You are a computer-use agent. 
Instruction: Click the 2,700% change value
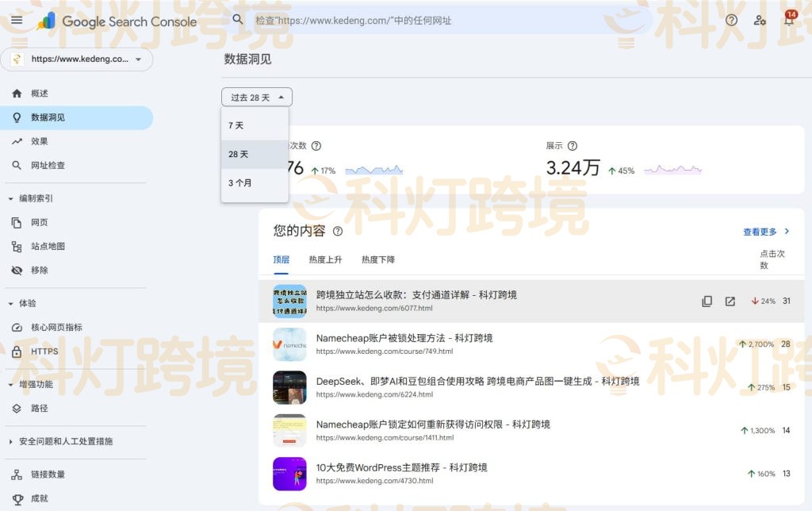(756, 344)
